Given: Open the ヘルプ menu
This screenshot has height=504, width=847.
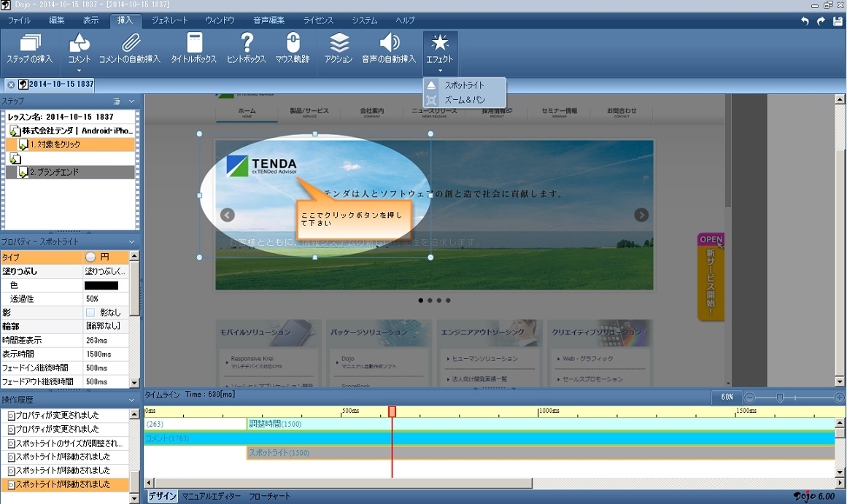Looking at the screenshot, I should pos(405,20).
